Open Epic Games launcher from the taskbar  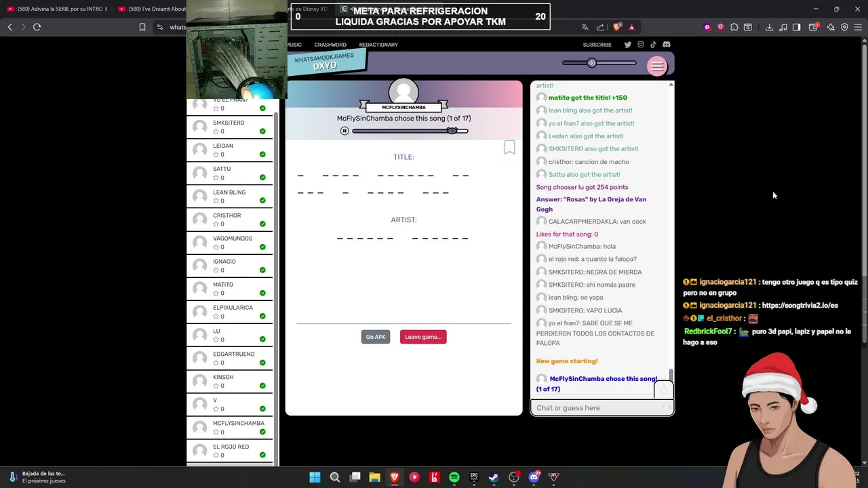click(474, 477)
